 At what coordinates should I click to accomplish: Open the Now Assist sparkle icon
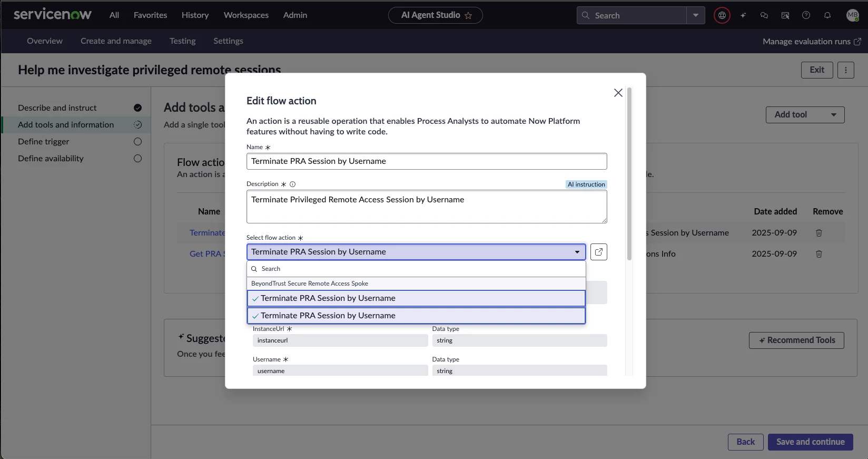tap(743, 15)
